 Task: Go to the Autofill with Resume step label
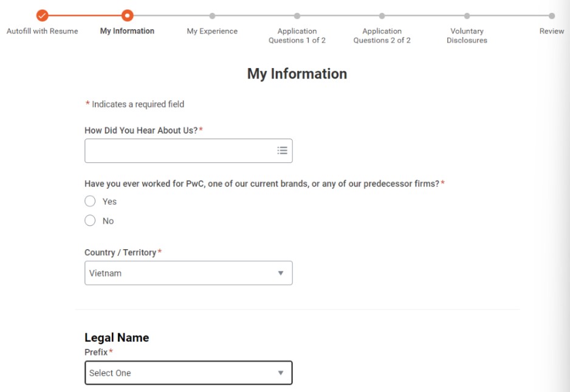point(43,31)
